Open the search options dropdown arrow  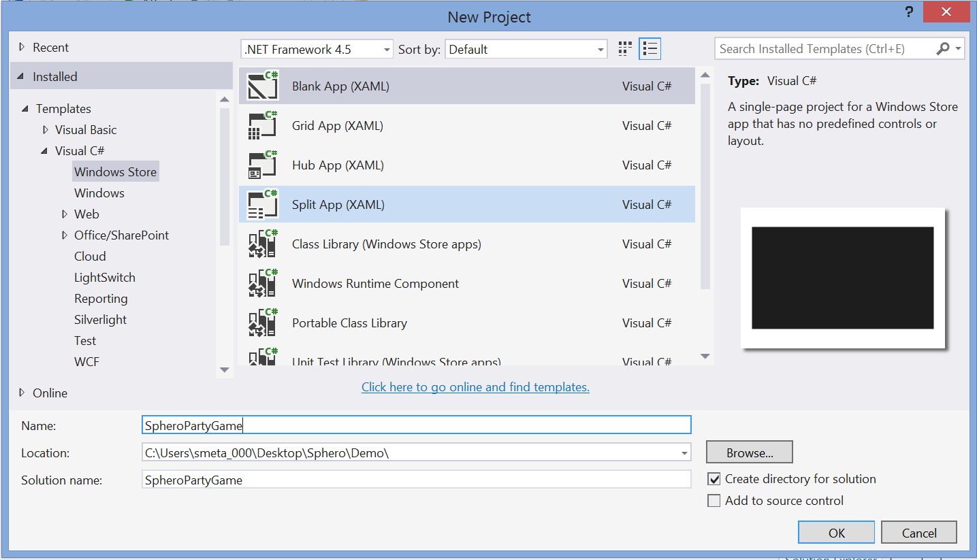(x=959, y=48)
